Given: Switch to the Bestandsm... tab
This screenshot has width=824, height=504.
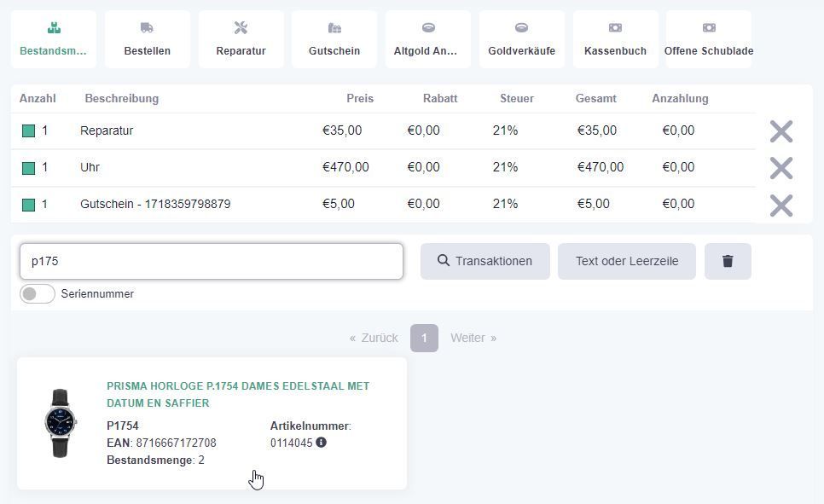Looking at the screenshot, I should click(54, 39).
